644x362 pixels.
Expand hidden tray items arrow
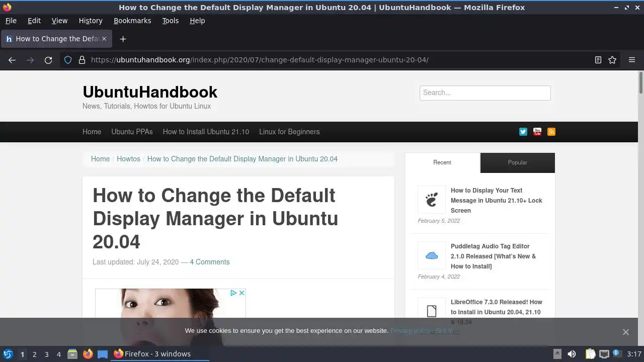pos(557,354)
